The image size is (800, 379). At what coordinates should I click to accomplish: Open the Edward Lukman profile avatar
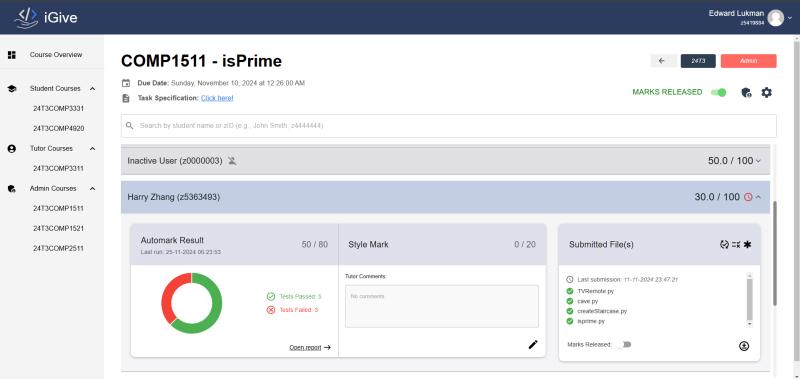click(776, 18)
